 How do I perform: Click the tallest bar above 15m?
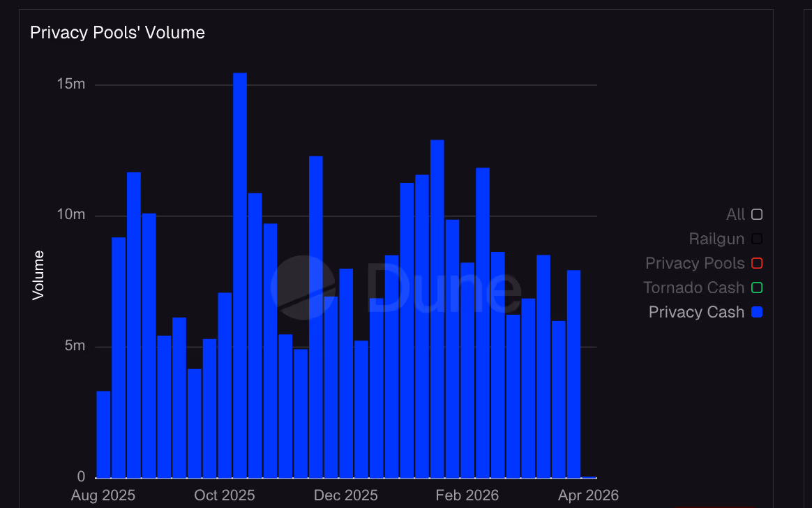coord(240,275)
